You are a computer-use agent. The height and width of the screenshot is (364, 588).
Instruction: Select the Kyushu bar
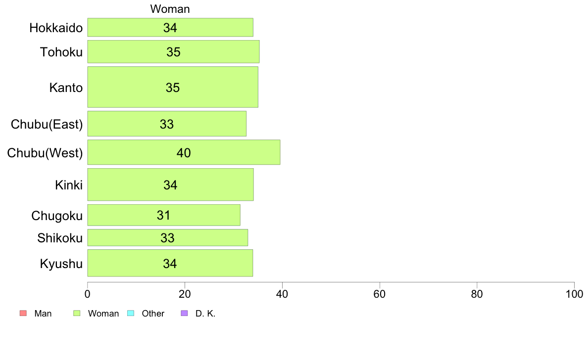point(170,263)
